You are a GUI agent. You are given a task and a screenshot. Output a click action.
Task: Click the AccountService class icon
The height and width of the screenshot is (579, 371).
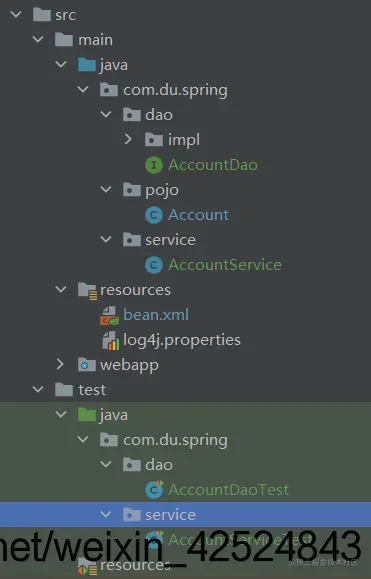click(x=154, y=265)
